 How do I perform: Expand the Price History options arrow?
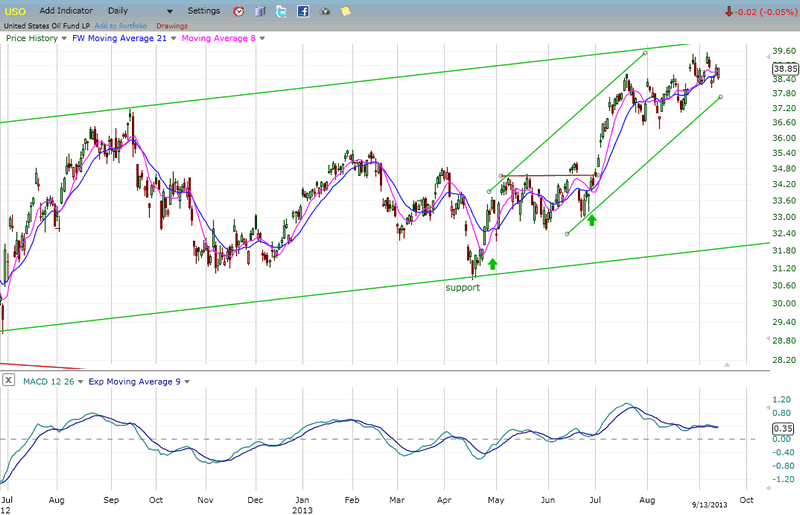[63, 38]
